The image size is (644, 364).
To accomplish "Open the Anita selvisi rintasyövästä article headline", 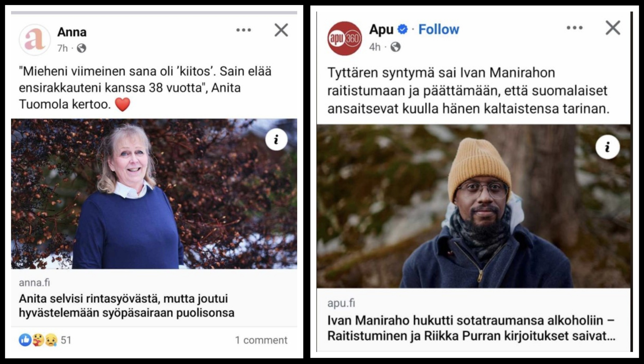I will (127, 306).
